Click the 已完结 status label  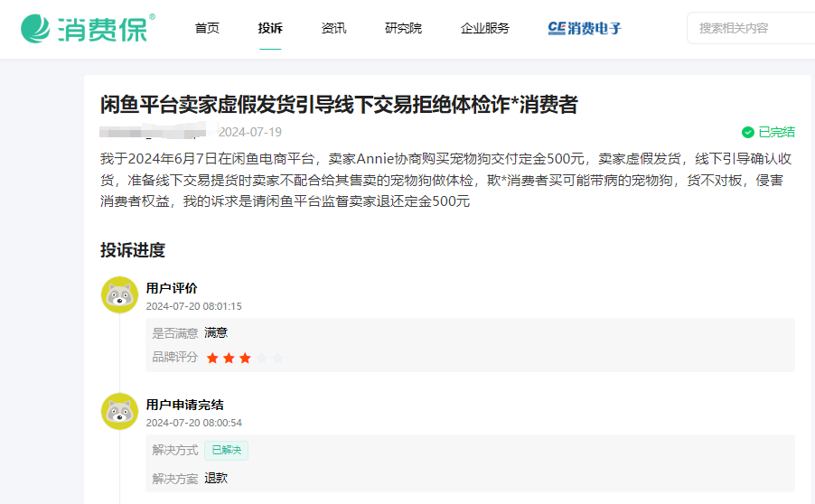point(776,133)
